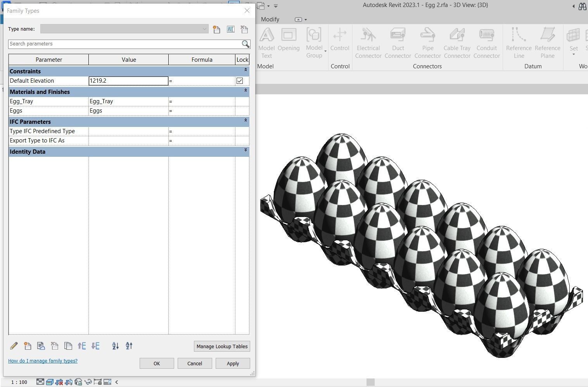Viewport: 588px width, 387px height.
Task: Sort parameters in descending Z-A order
Action: click(129, 346)
